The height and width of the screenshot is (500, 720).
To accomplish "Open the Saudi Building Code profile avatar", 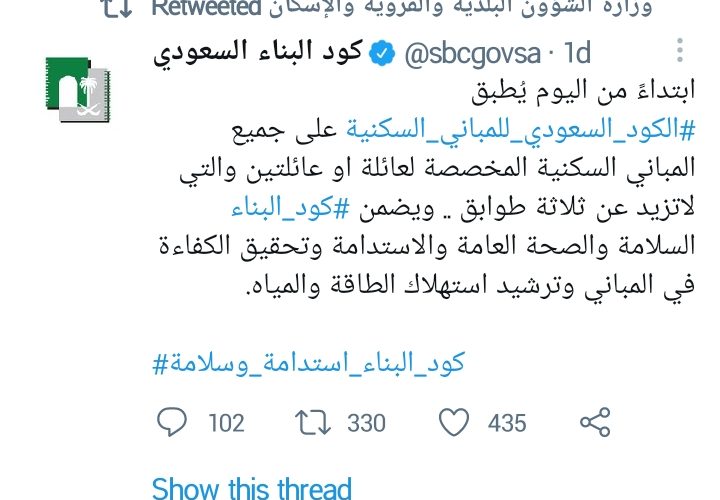I will 79,89.
